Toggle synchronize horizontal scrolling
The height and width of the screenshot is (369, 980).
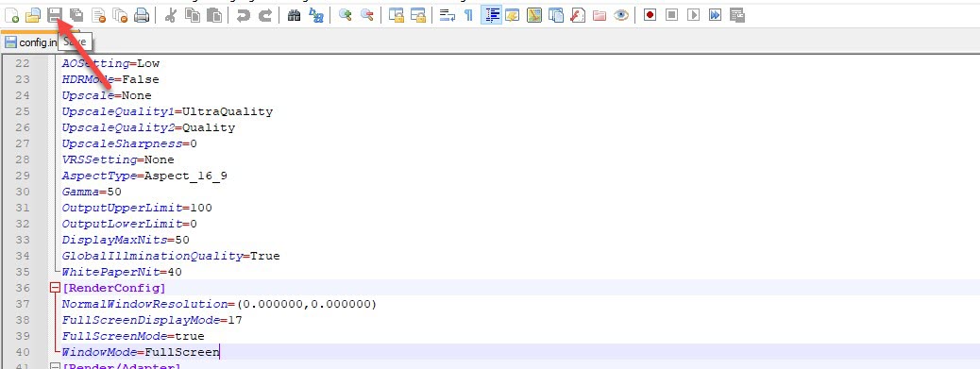click(417, 16)
